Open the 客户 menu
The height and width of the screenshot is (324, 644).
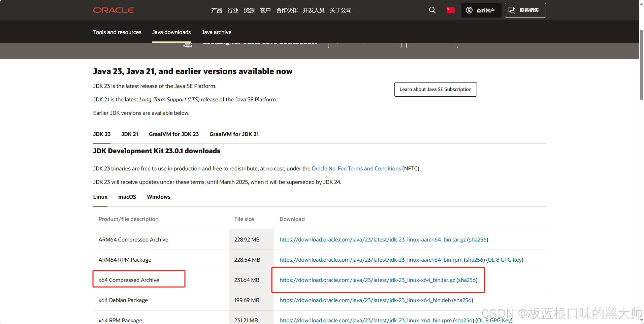coord(265,10)
